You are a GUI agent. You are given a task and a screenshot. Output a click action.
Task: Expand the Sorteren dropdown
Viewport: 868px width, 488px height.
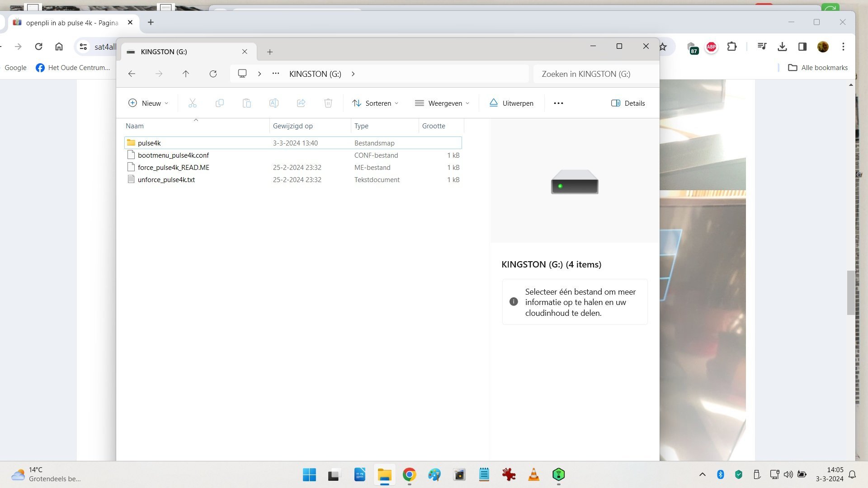(x=375, y=103)
